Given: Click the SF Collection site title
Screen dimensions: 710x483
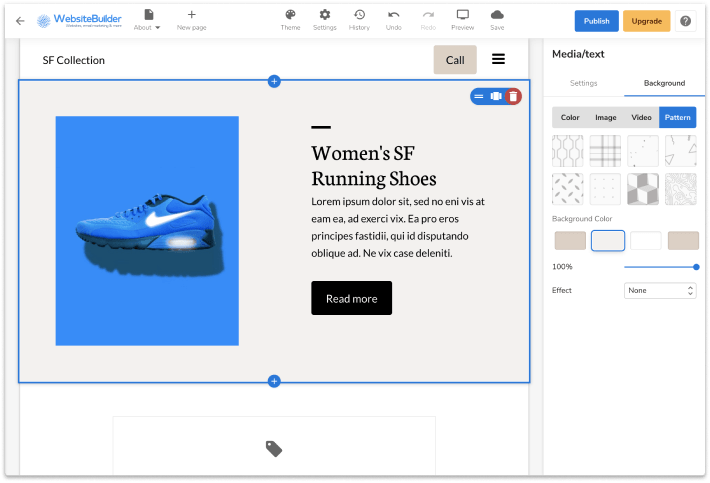Looking at the screenshot, I should click(x=73, y=60).
